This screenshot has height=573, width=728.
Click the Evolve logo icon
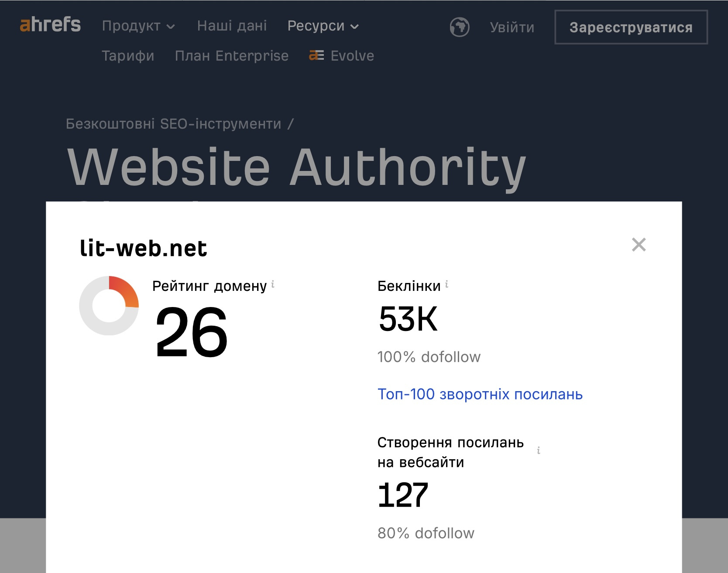point(316,55)
